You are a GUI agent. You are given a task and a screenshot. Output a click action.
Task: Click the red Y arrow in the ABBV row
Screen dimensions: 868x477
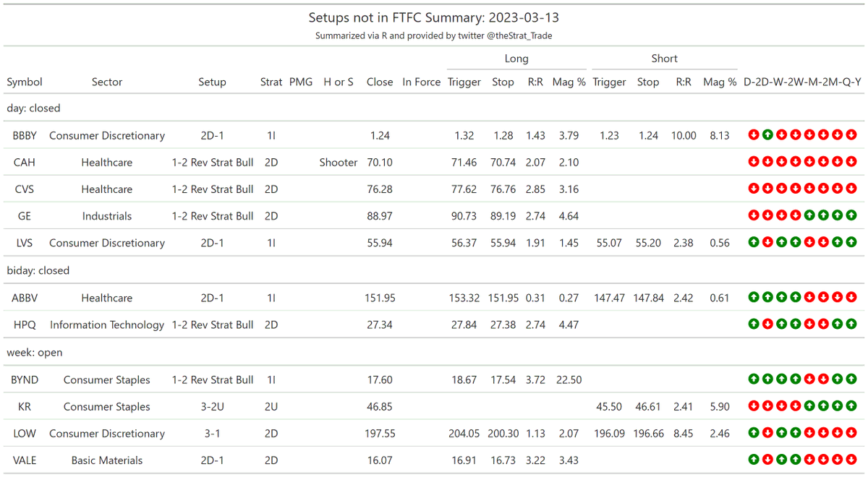click(x=851, y=297)
